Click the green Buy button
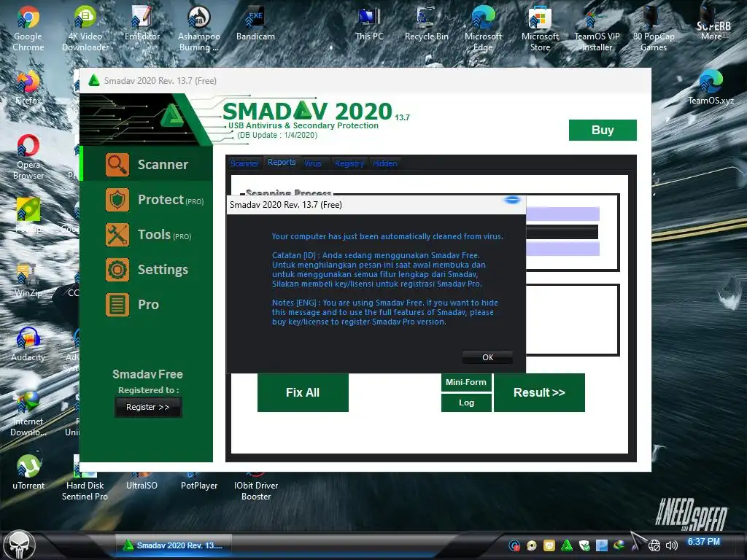 pos(603,130)
